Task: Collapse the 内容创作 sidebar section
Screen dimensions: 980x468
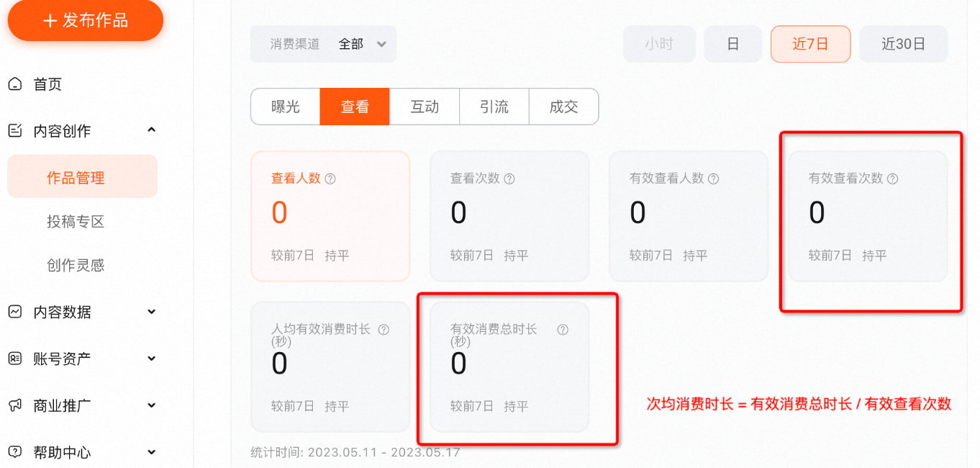Action: pyautogui.click(x=151, y=130)
